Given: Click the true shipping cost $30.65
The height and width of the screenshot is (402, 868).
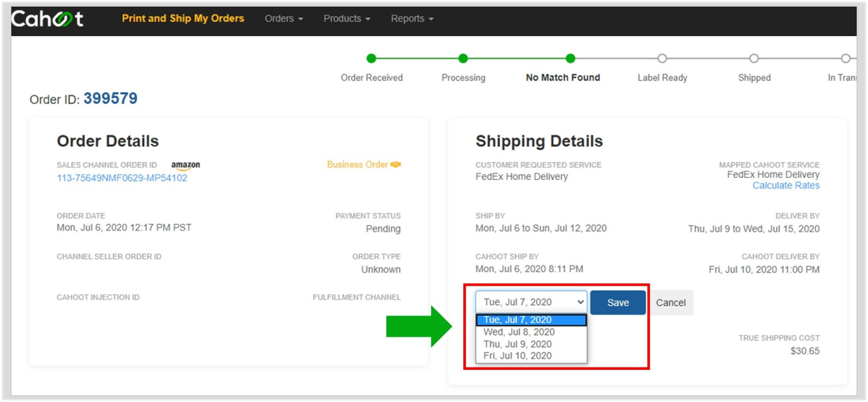Looking at the screenshot, I should (x=805, y=351).
